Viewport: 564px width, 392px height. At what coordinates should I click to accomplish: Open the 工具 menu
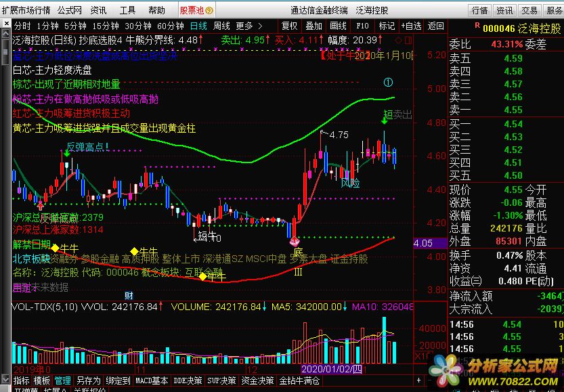click(127, 10)
